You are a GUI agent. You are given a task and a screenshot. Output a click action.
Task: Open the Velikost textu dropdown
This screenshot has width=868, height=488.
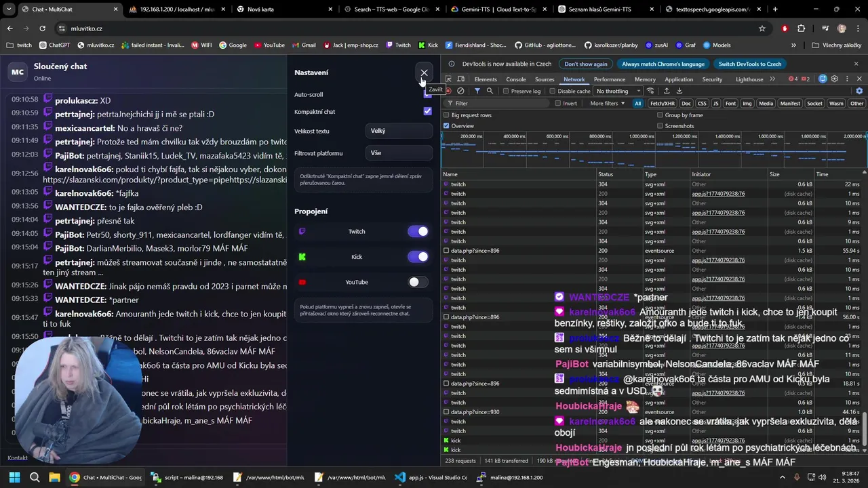point(399,131)
